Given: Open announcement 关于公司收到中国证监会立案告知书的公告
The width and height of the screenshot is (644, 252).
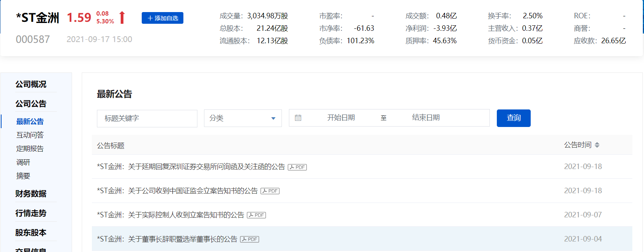Looking at the screenshot, I should (177, 191).
